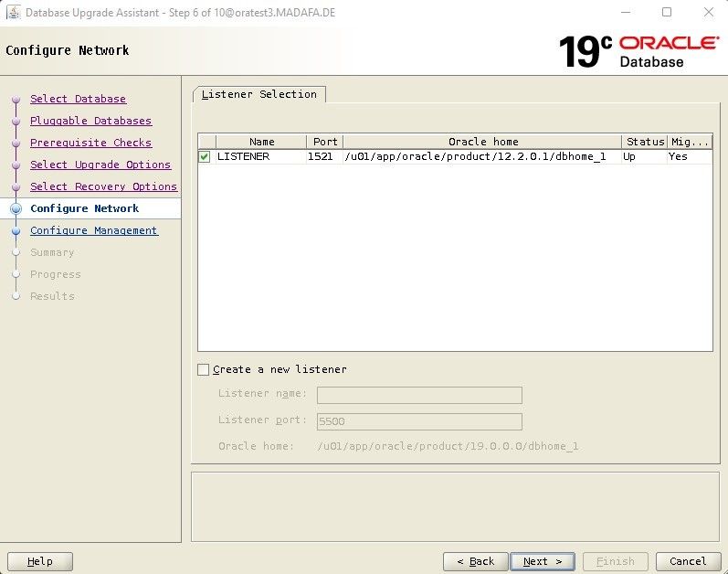Click the Name column header

click(x=261, y=142)
